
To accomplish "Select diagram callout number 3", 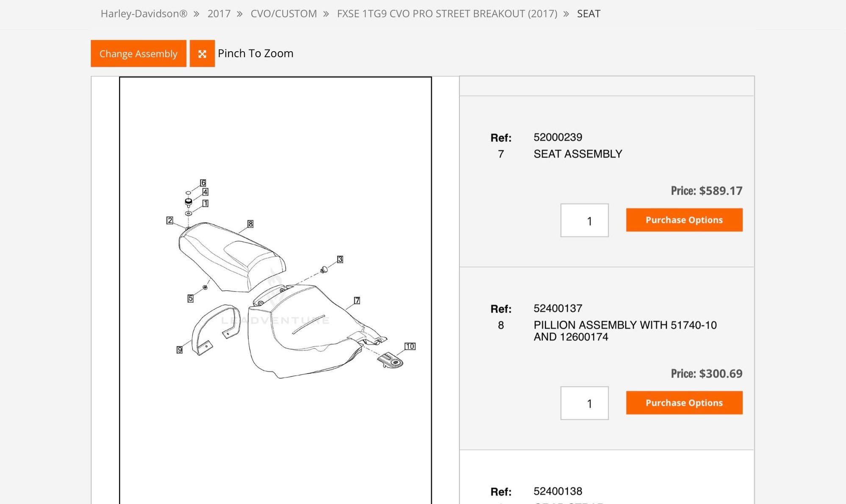I will click(340, 259).
